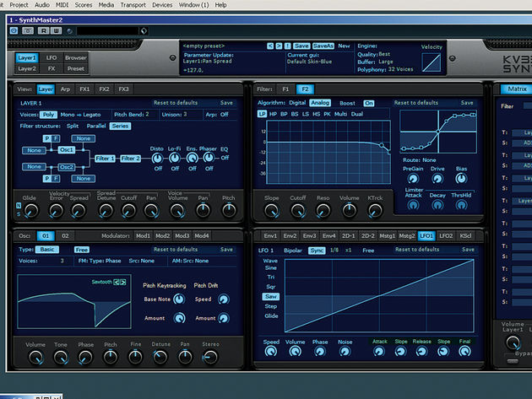
Task: Toggle the oscillator Free switch
Action: tap(81, 250)
